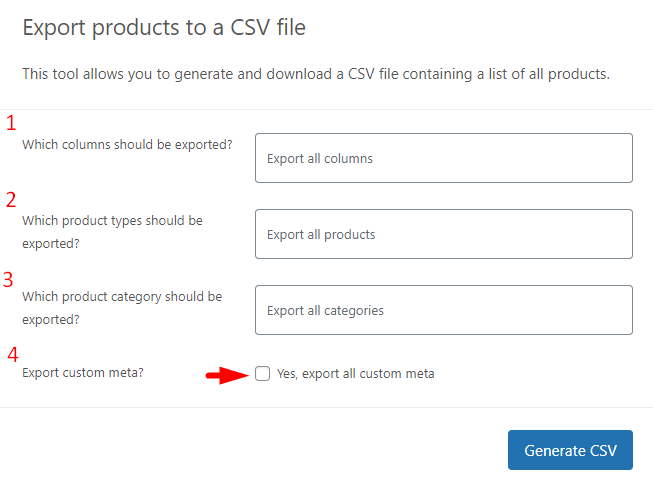Click the divider line below the description
653x487 pixels.
(x=326, y=109)
